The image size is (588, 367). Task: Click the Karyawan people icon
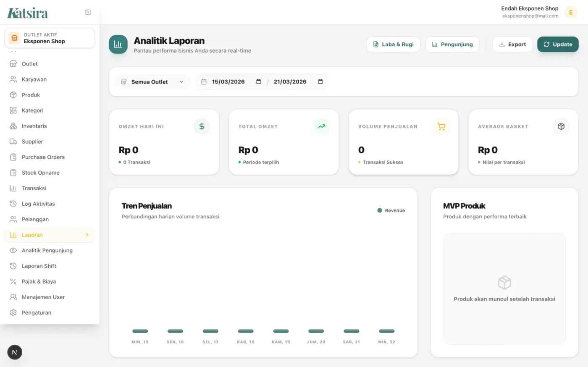pyautogui.click(x=13, y=79)
